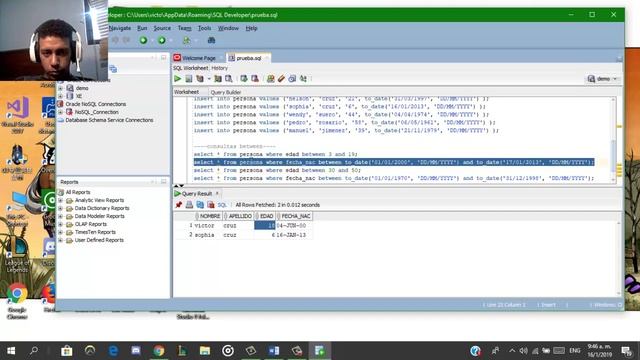This screenshot has height=360, width=640.
Task: Expand Data Modeler Reports
Action: (x=60, y=216)
